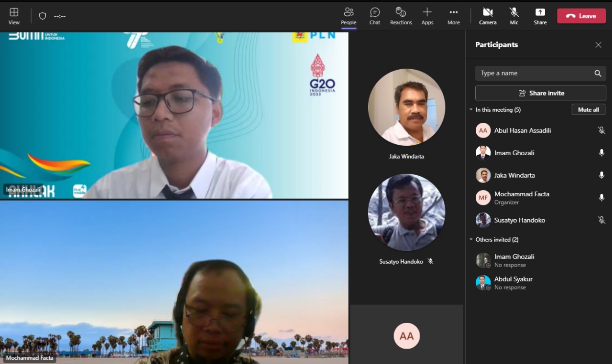Viewport: 612px width, 364px height.
Task: Click the search magnifier in participants box
Action: click(598, 74)
